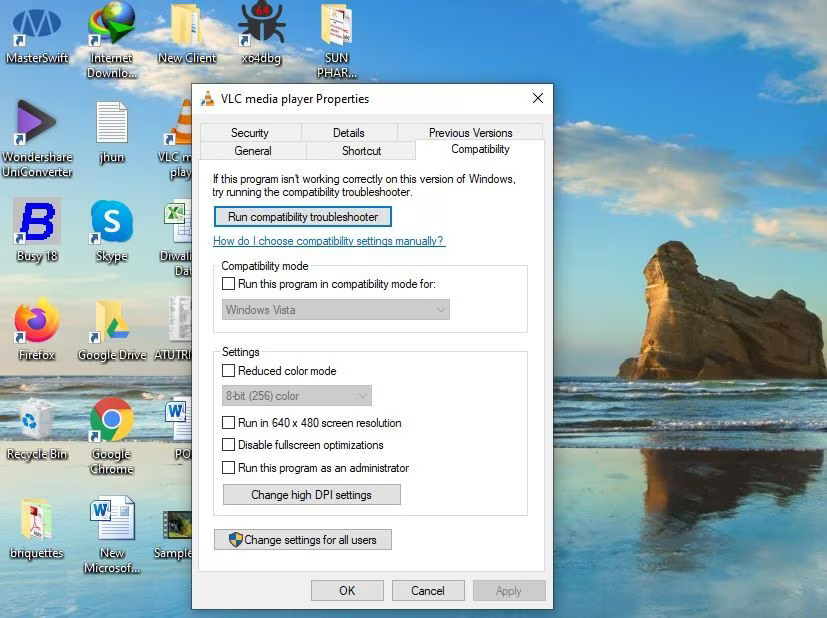Click the Apply button
The width and height of the screenshot is (827, 618).
click(x=509, y=591)
